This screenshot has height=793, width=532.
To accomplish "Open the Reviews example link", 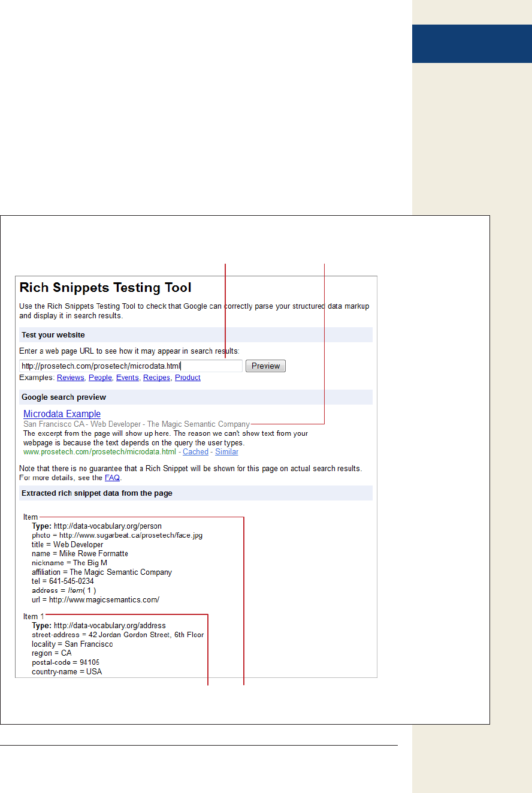I will [71, 378].
